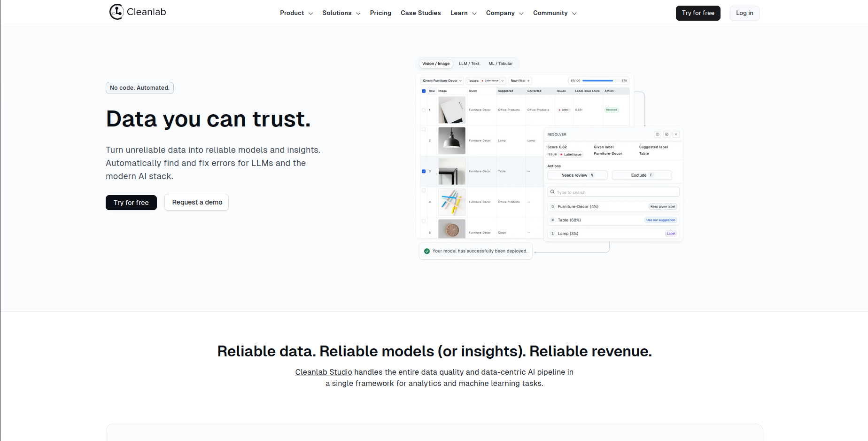
Task: Click the Suggested column header
Action: 505,91
